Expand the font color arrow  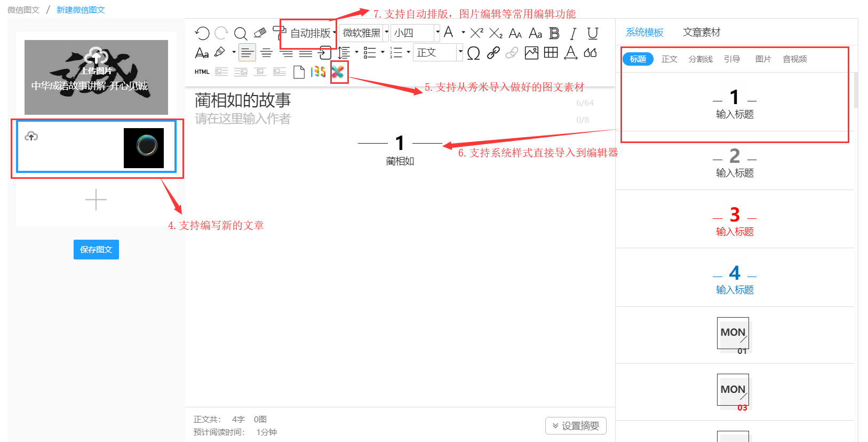(x=463, y=33)
